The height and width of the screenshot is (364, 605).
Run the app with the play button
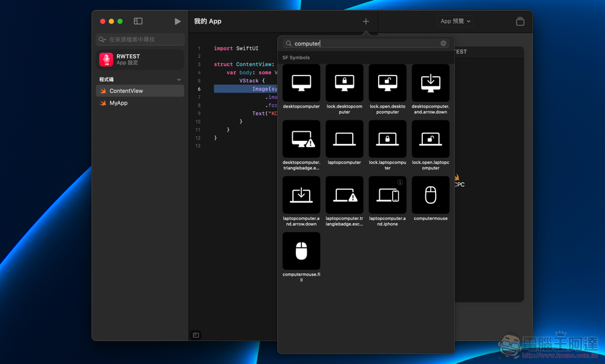click(x=177, y=21)
